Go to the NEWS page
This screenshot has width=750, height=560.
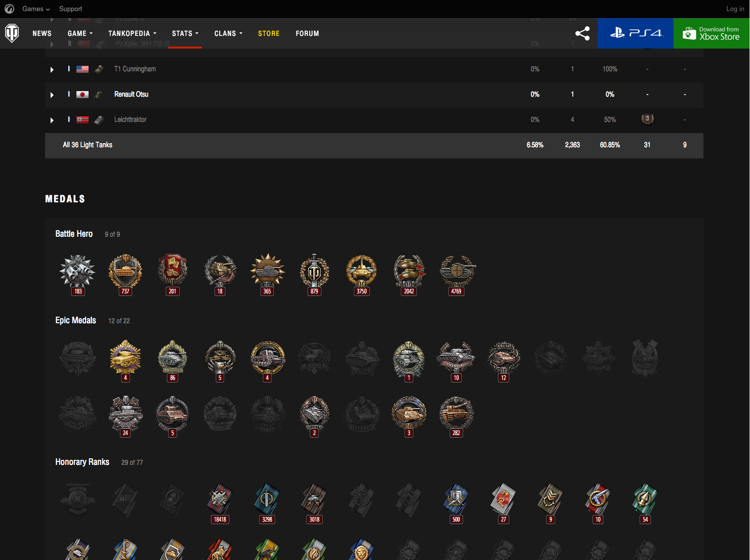coord(42,33)
